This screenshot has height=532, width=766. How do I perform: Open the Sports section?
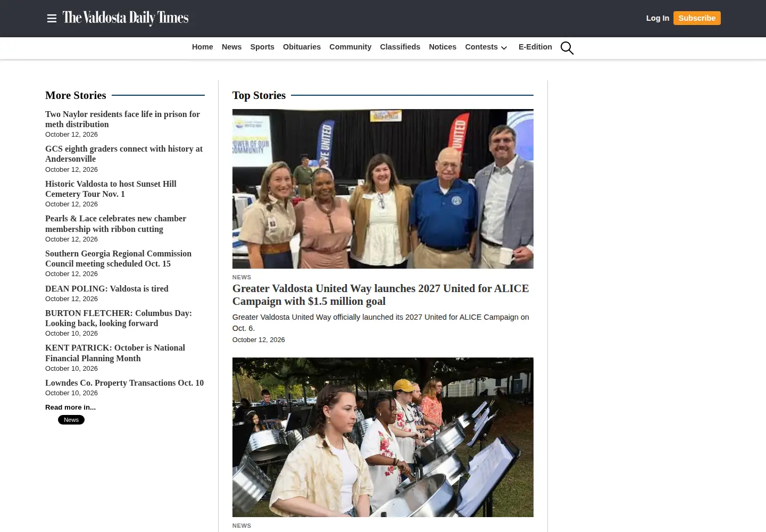tap(262, 47)
